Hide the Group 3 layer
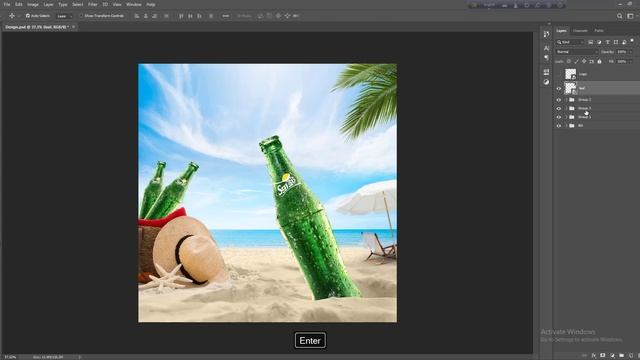 [x=559, y=108]
